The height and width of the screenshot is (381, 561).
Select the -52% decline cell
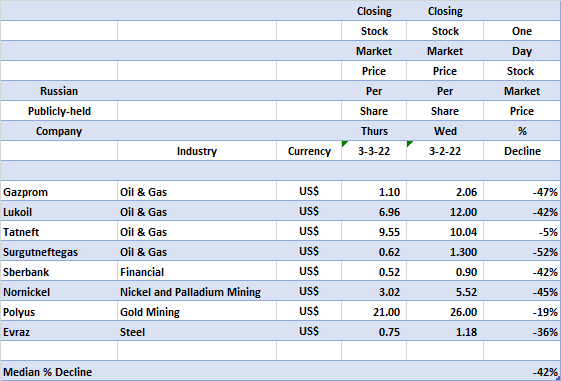click(x=522, y=252)
